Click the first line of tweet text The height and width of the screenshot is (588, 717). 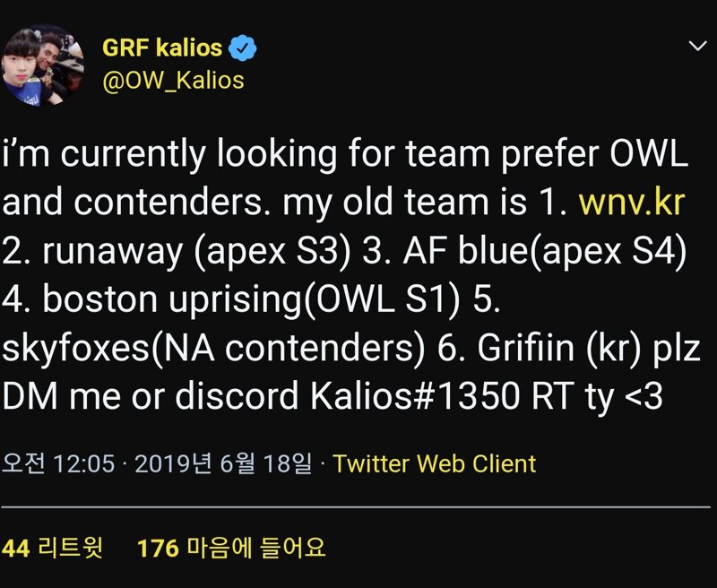pyautogui.click(x=345, y=154)
